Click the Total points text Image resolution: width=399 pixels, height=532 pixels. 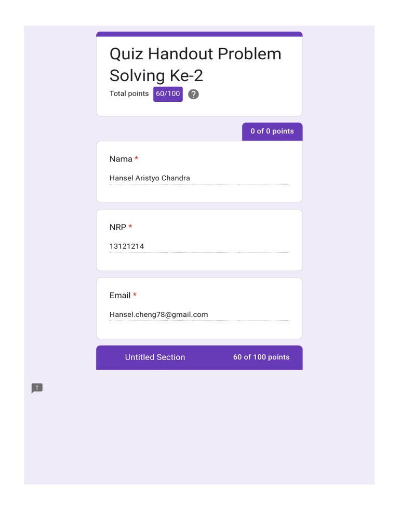(x=129, y=94)
